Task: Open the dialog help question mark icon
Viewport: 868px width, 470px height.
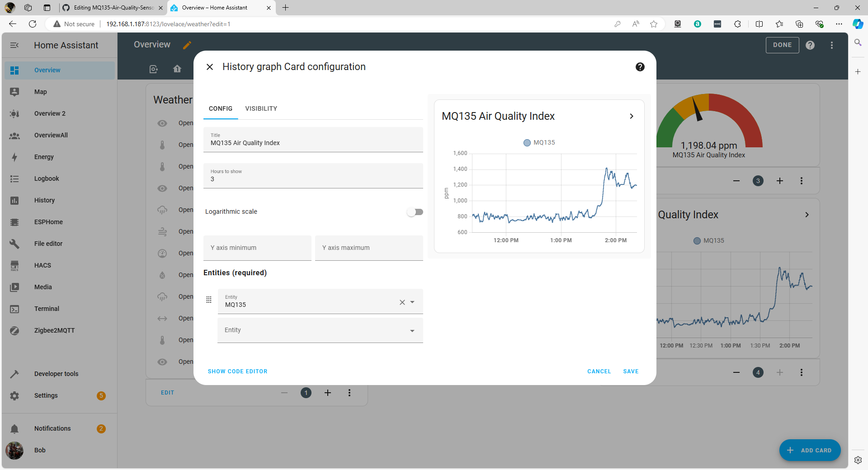Action: pos(640,67)
